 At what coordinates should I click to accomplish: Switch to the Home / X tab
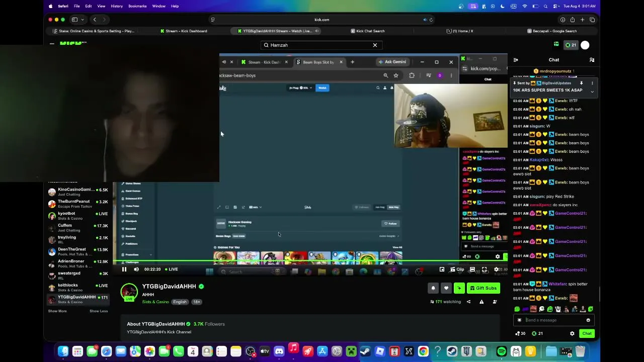click(460, 31)
